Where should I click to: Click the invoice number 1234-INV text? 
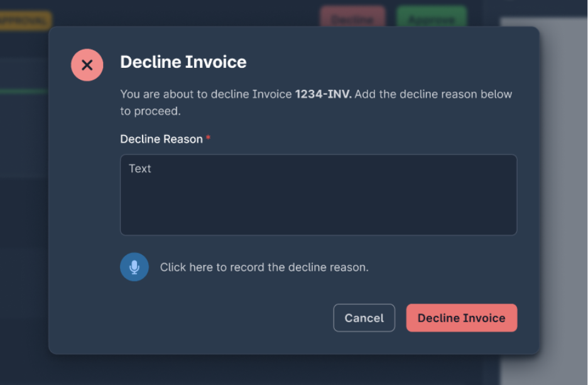[323, 94]
